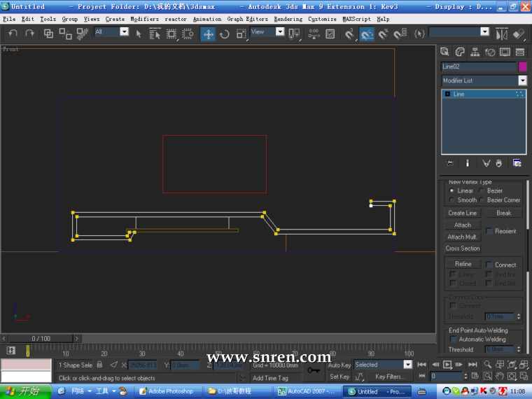532x399 pixels.
Task: Choose the Select Object arrow tool
Action: click(x=139, y=34)
